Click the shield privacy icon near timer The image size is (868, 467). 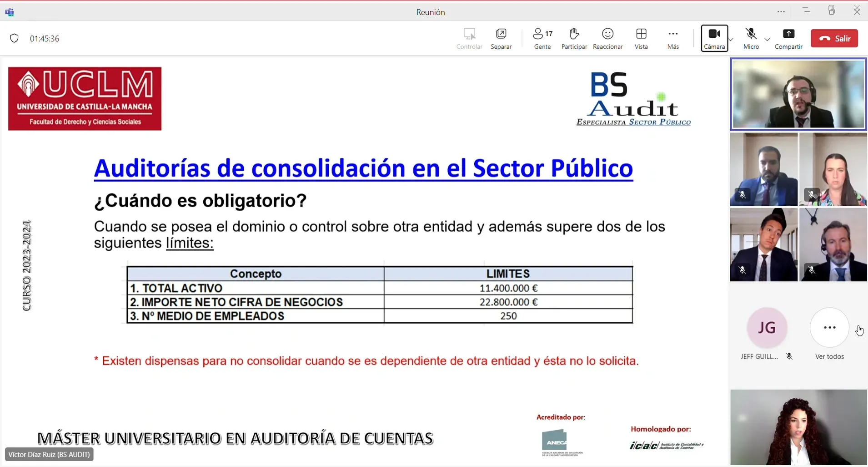(15, 39)
